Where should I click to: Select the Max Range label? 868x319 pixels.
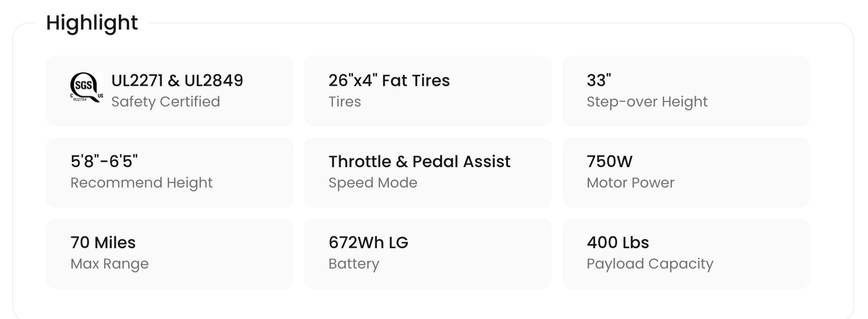pos(109,264)
